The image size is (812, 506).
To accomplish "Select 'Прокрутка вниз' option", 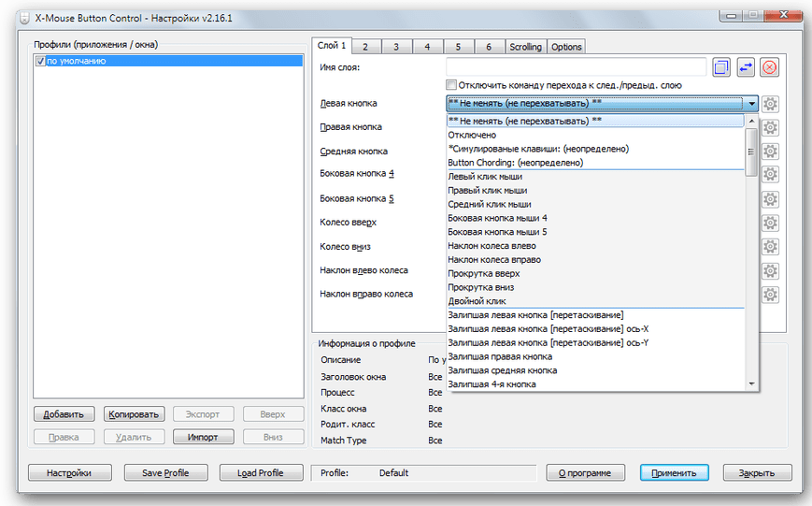I will (595, 287).
